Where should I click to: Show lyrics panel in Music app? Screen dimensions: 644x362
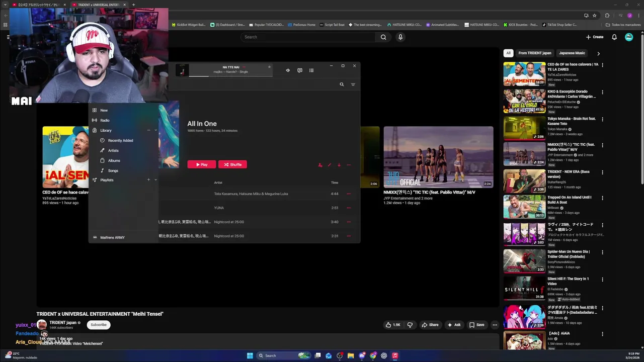[300, 70]
